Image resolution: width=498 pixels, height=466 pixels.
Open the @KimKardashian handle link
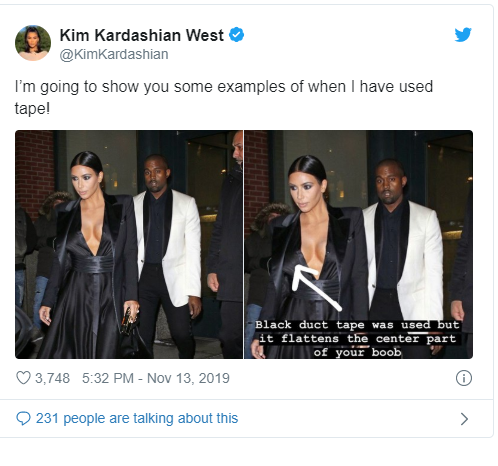pos(114,54)
